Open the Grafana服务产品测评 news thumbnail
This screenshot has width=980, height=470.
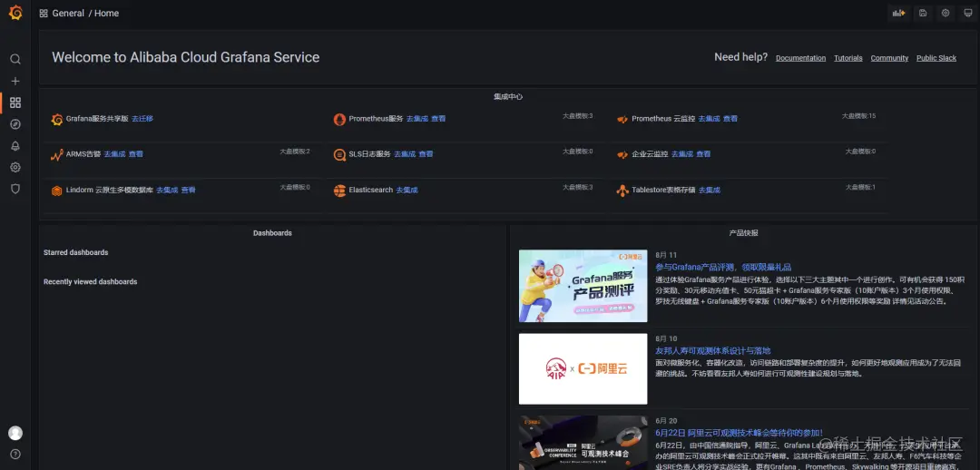(x=583, y=286)
